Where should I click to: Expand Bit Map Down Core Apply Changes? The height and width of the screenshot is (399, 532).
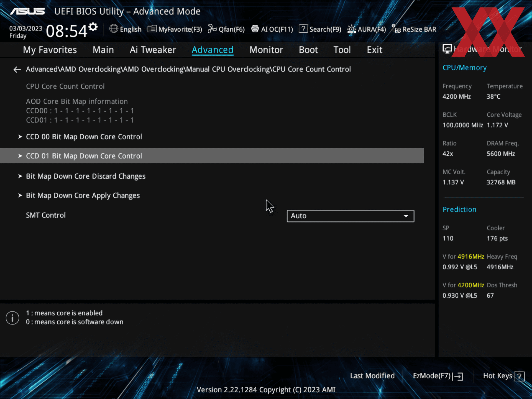tap(83, 195)
